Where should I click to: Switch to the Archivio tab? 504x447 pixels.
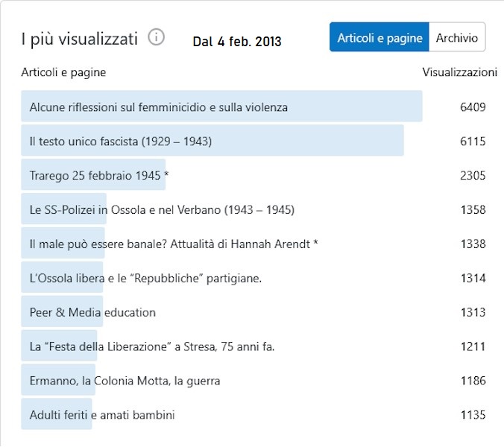coord(457,37)
